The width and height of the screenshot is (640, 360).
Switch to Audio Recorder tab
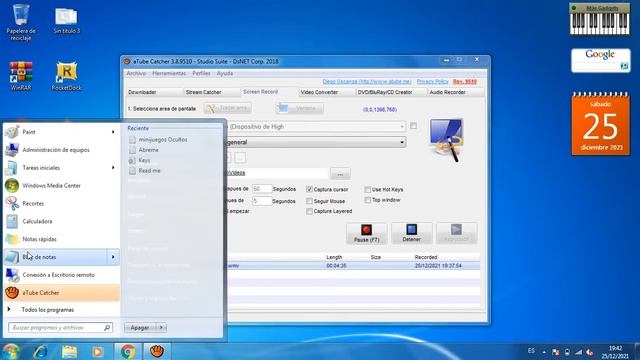point(455,92)
